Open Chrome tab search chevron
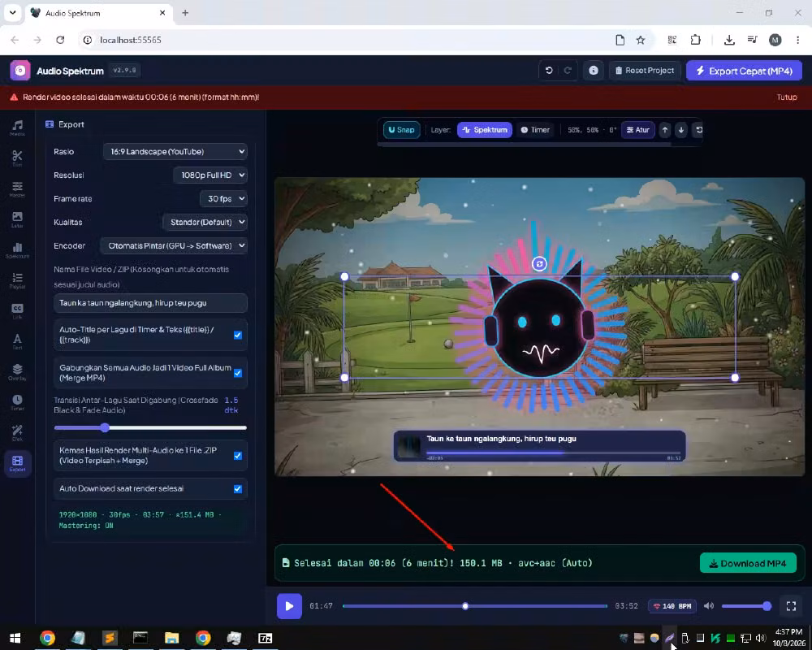This screenshot has height=650, width=812. coord(12,13)
